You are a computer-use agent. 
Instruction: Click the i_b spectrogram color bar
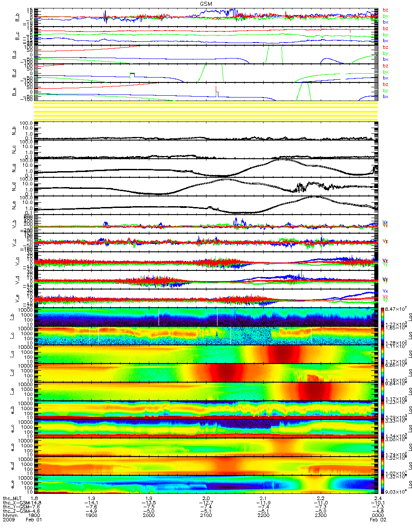coord(383,317)
